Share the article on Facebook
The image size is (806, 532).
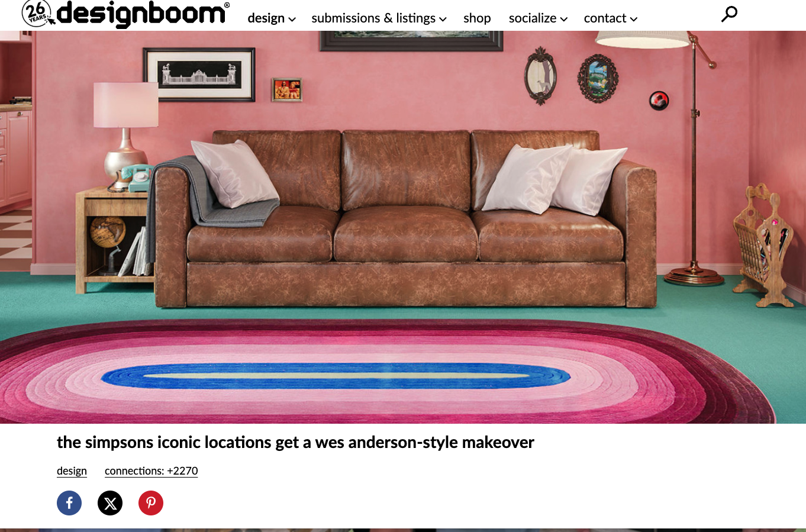pyautogui.click(x=69, y=503)
